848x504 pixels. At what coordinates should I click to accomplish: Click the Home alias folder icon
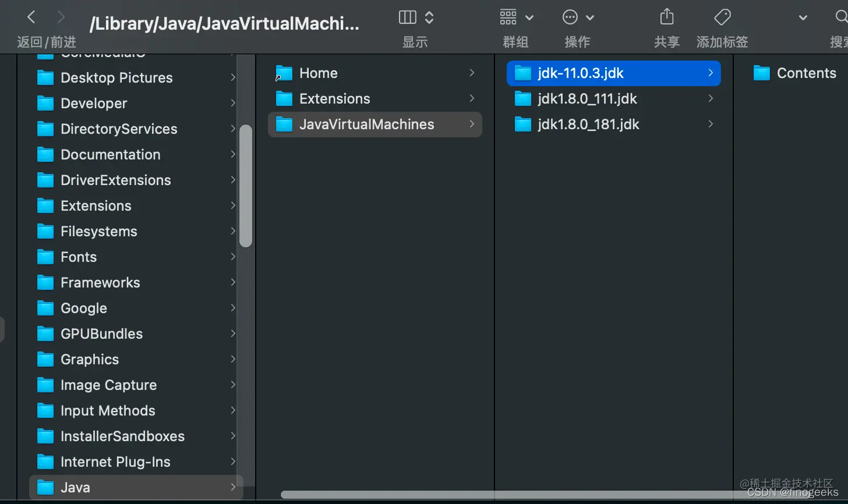pyautogui.click(x=284, y=73)
